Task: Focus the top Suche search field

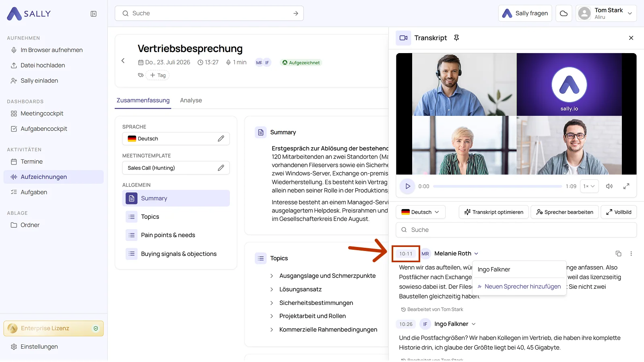Action: [x=209, y=13]
